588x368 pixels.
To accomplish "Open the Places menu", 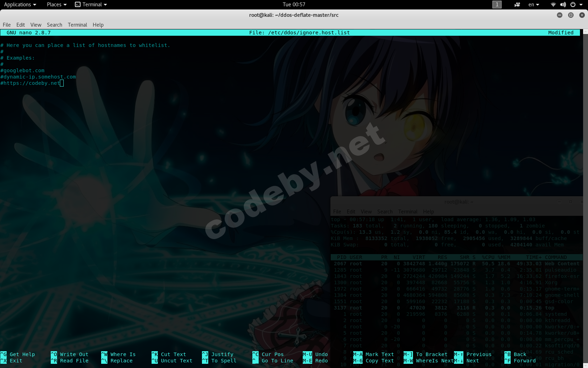I will (x=57, y=5).
